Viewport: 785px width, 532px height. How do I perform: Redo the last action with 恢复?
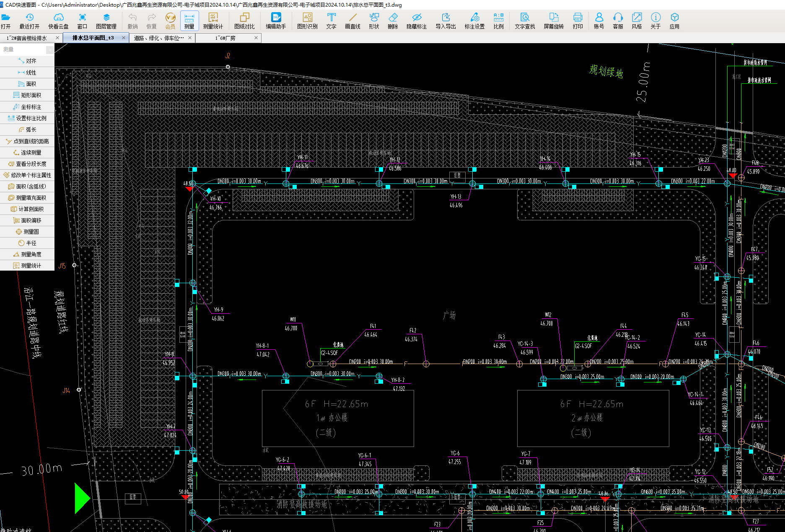[x=151, y=21]
